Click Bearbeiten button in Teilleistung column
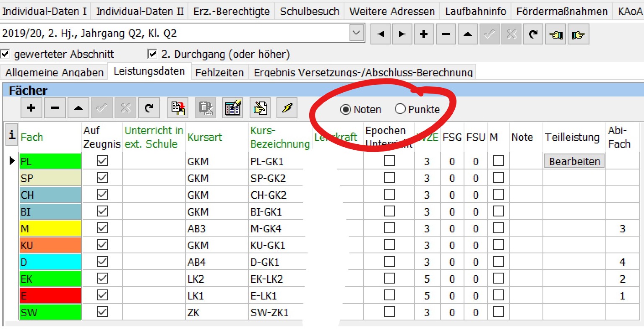This screenshot has width=644, height=336. pyautogui.click(x=574, y=161)
